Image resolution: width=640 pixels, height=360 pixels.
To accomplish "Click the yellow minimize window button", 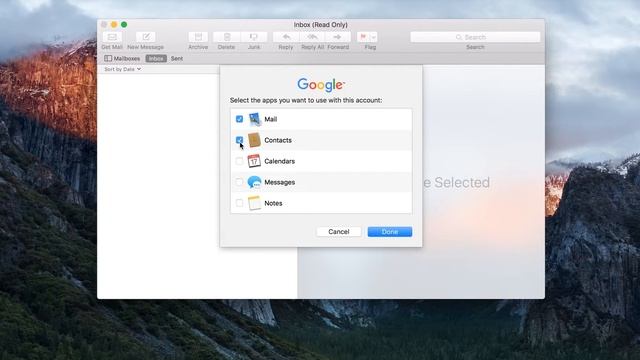I will (114, 24).
